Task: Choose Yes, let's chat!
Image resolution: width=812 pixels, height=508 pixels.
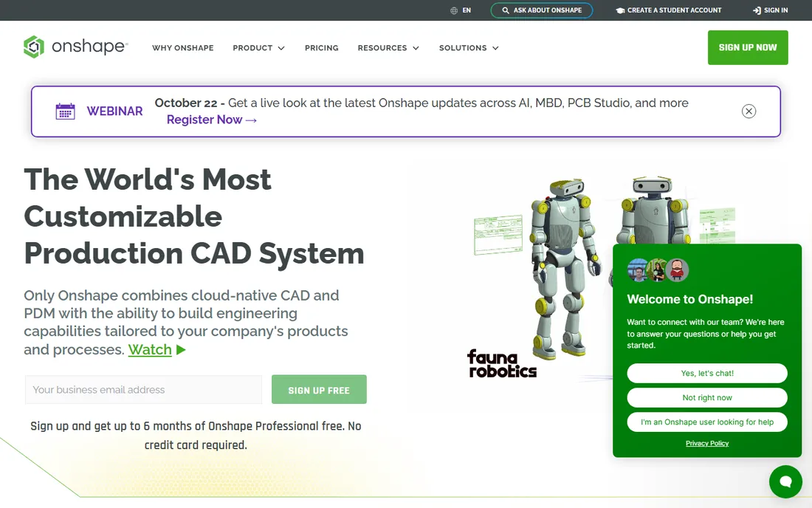Action: [707, 374]
